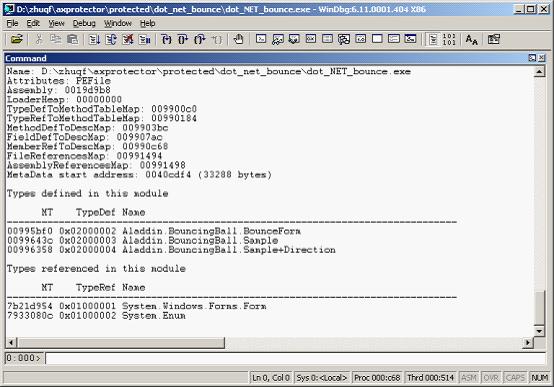Open the View menu
Image resolution: width=554 pixels, height=387 pixels.
(x=57, y=23)
